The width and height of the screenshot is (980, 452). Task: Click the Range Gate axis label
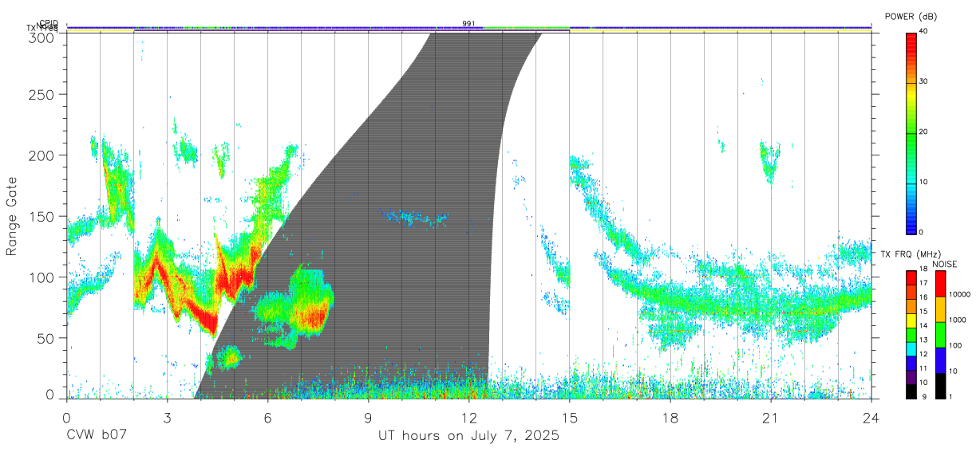pyautogui.click(x=12, y=216)
